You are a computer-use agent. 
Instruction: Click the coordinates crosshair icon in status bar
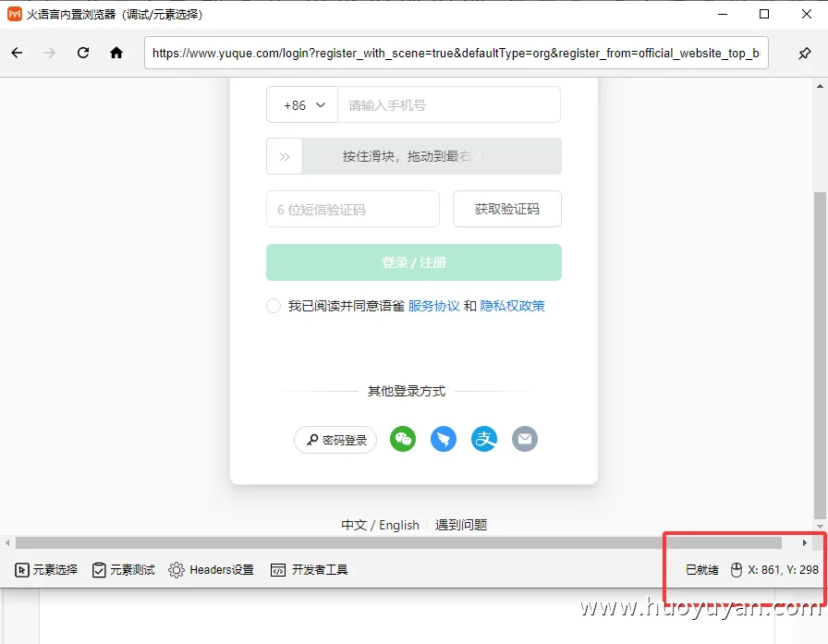point(735,570)
